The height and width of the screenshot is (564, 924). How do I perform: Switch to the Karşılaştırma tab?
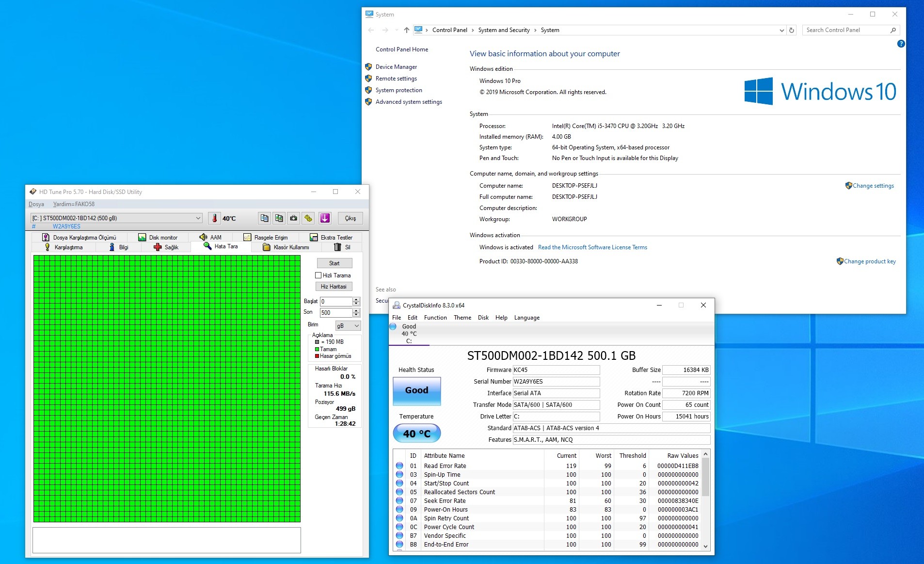(64, 247)
